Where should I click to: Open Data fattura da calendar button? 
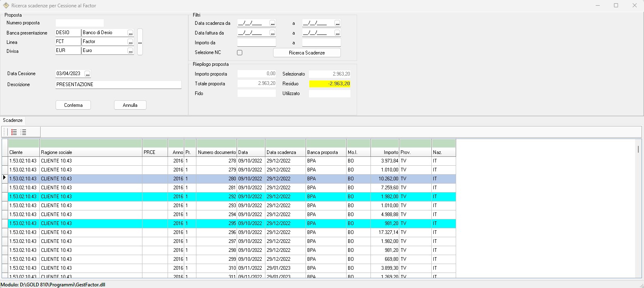[272, 33]
